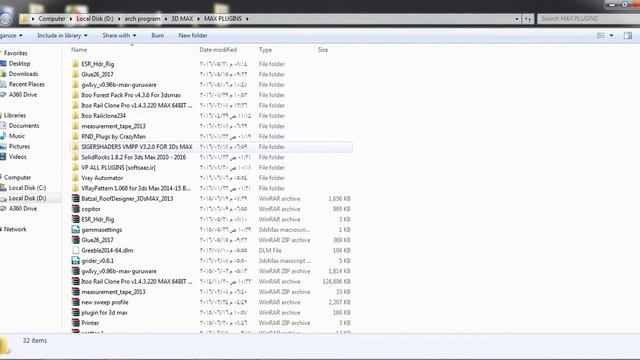Click the Burn toolbar command
The width and height of the screenshot is (640, 360).
pos(158,36)
